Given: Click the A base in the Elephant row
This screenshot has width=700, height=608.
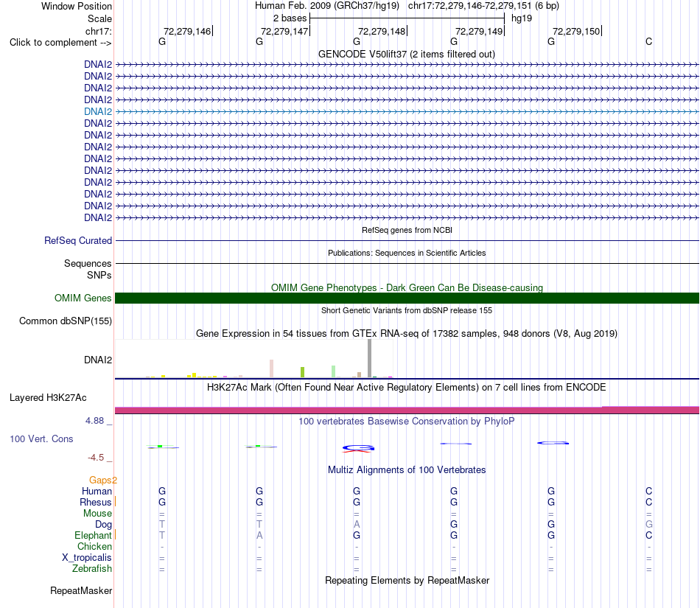Looking at the screenshot, I should 259,536.
